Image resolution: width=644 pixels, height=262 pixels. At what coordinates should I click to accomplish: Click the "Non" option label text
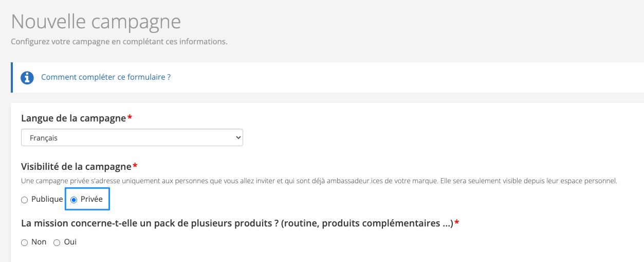click(x=39, y=242)
